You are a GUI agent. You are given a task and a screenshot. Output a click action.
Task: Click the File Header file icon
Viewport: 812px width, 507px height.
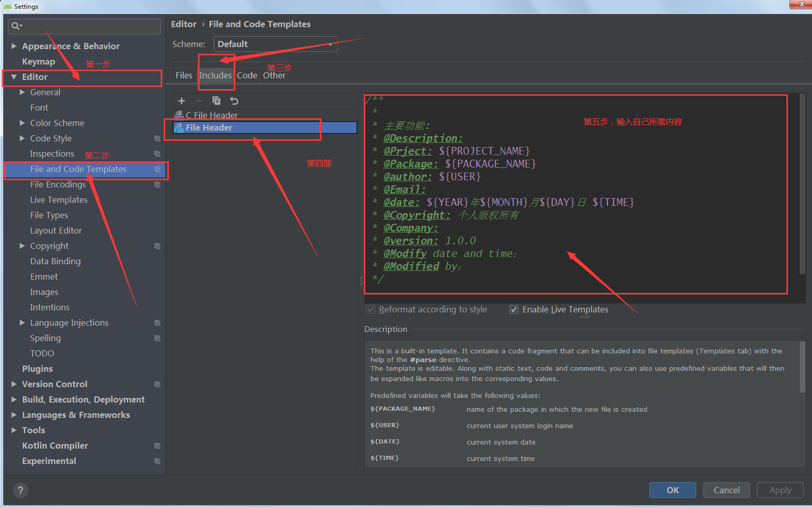179,128
